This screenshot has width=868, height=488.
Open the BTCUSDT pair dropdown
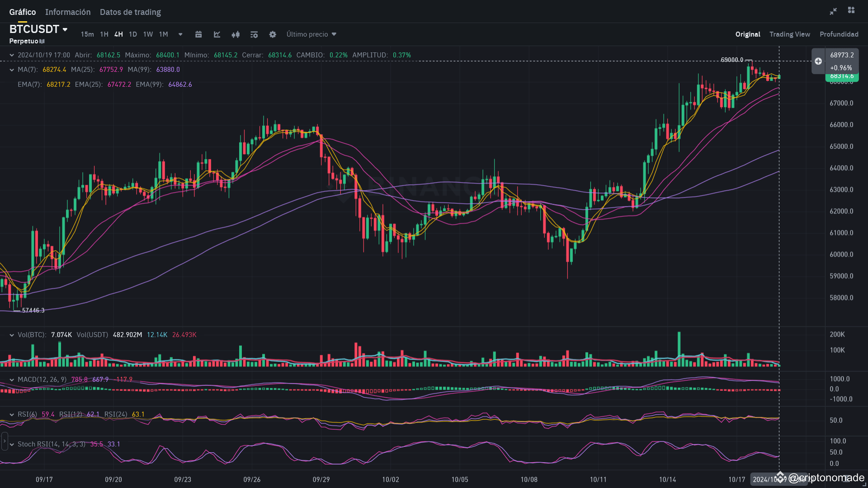65,29
